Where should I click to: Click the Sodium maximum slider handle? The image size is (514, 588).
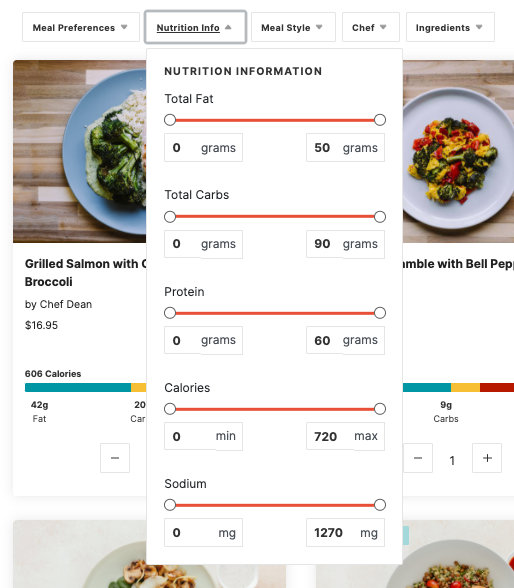(380, 505)
